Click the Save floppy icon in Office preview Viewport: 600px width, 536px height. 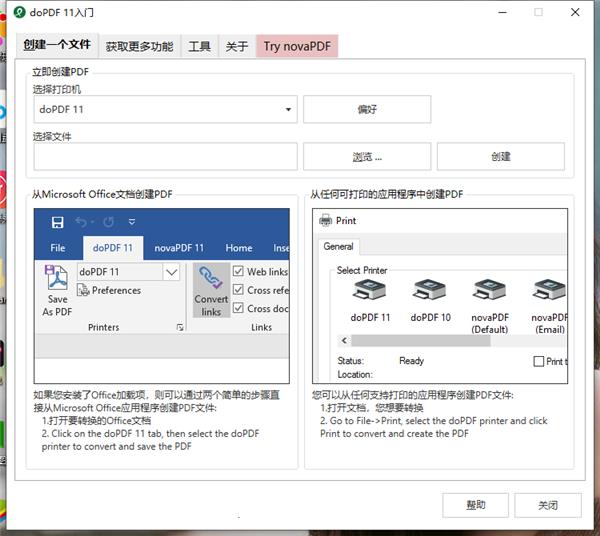coord(57,222)
